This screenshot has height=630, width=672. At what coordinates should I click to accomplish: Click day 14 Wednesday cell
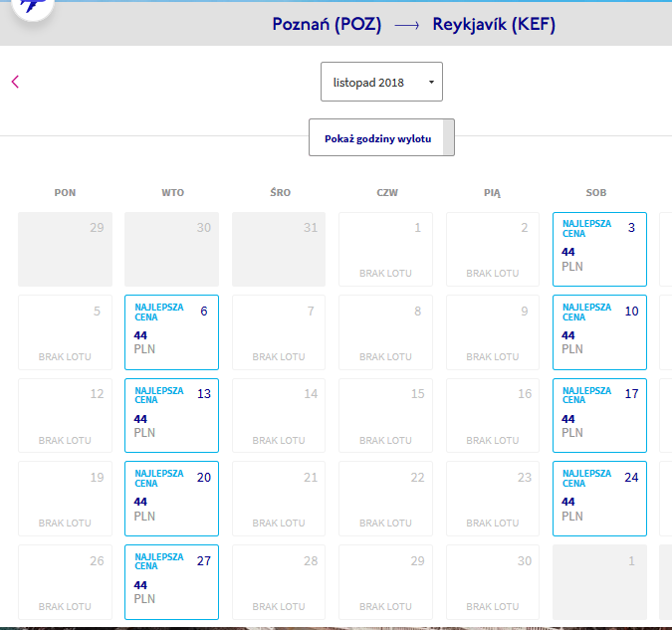pyautogui.click(x=279, y=415)
